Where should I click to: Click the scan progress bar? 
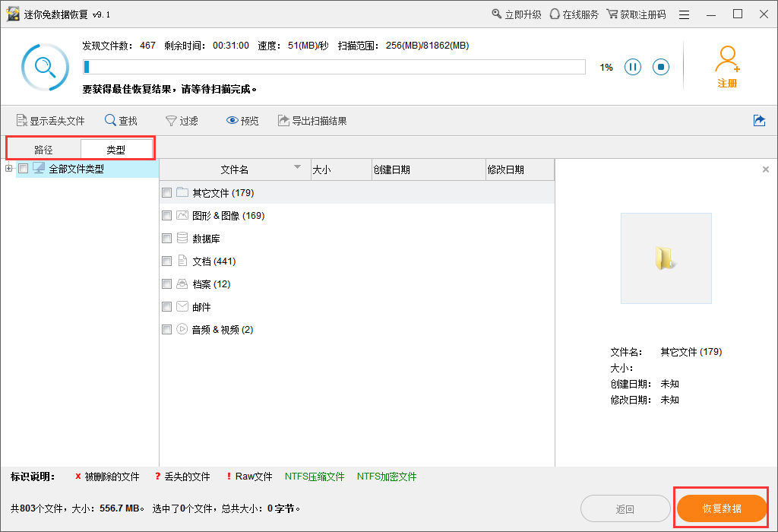334,67
